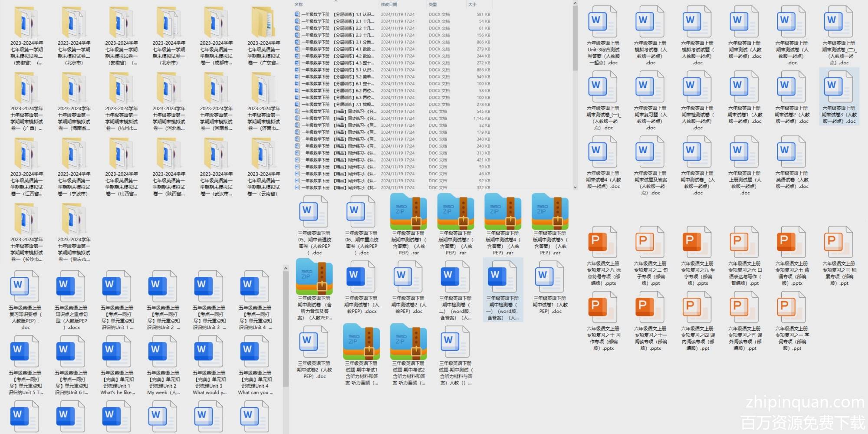Open 五年级英语上册 【完美】单元知识梳理Unit 2 document
The height and width of the screenshot is (434, 868).
click(163, 351)
